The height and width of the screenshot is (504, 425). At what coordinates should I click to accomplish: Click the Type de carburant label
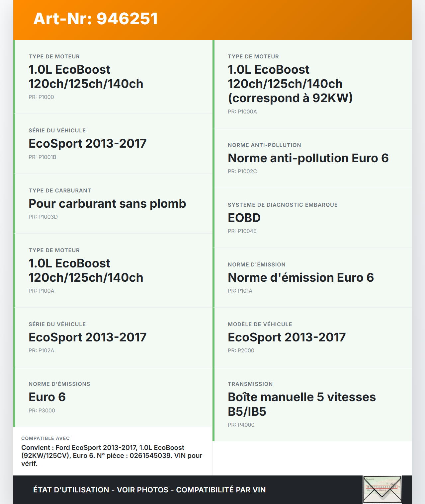(60, 191)
